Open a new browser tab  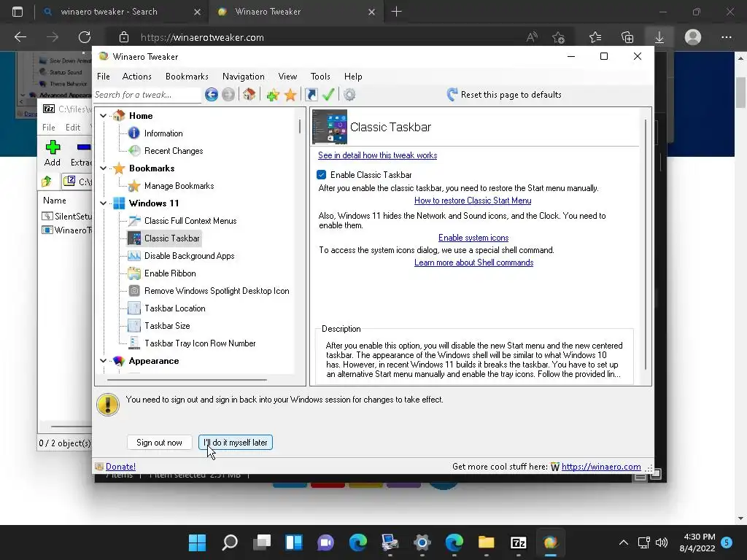coord(396,12)
